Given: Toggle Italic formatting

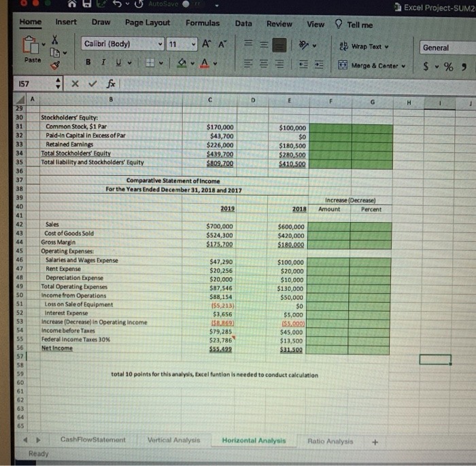Looking at the screenshot, I should (103, 62).
